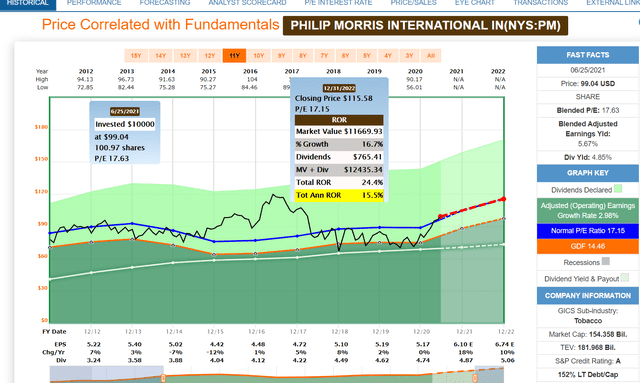Click the Graph Key panel header
Image resolution: width=640 pixels, height=383 pixels.
588,173
